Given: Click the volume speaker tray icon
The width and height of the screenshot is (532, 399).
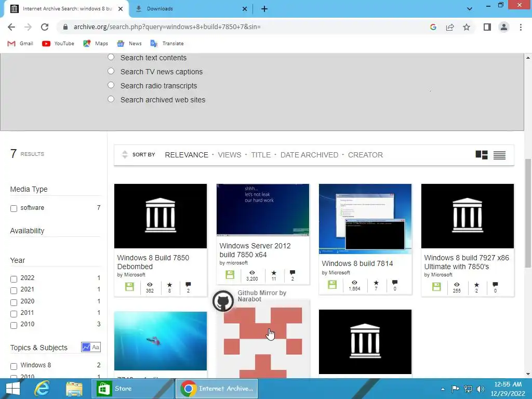Looking at the screenshot, I should click(481, 389).
